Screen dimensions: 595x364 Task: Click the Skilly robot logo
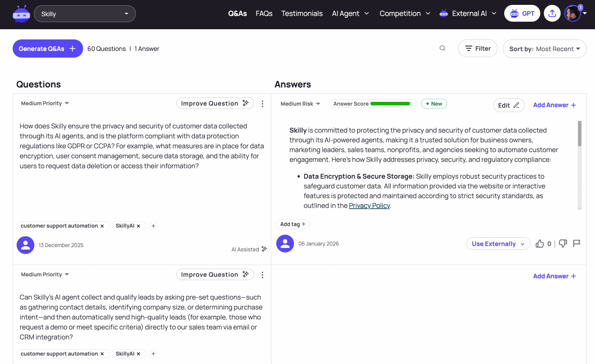click(21, 14)
